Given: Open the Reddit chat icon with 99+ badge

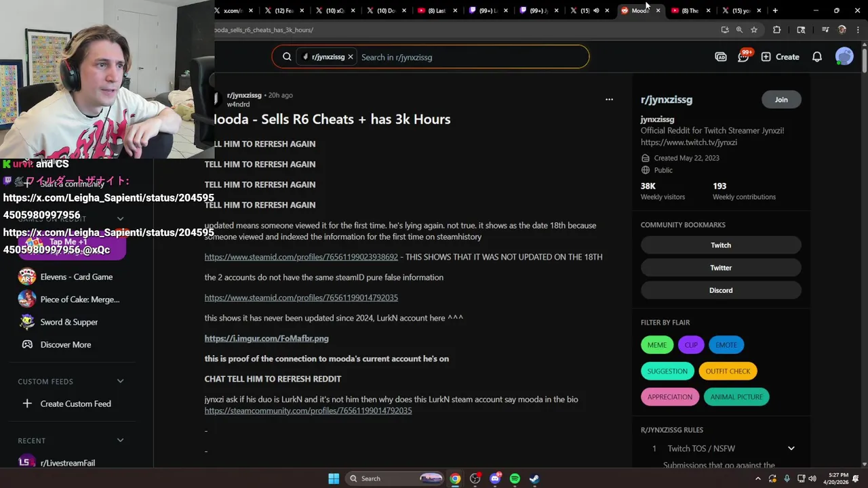Looking at the screenshot, I should 743,57.
